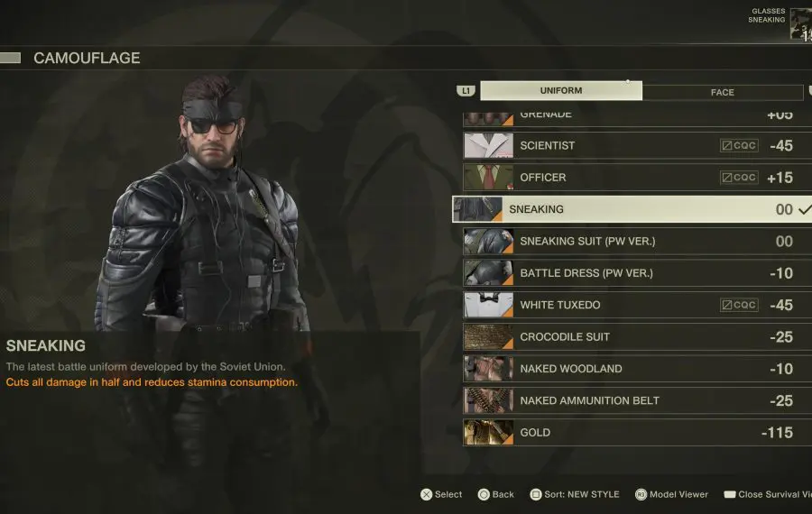The height and width of the screenshot is (514, 812).
Task: Choose Naked Woodland camouflage entry
Action: (638, 369)
